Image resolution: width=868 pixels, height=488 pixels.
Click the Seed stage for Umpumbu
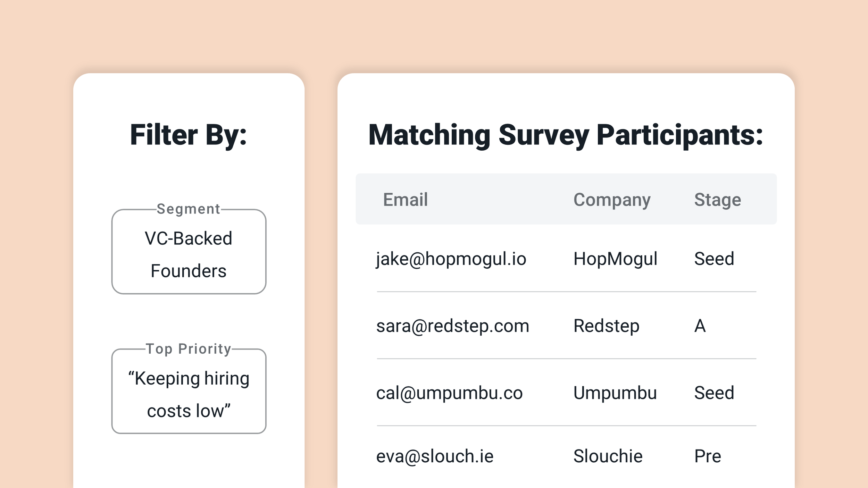point(714,393)
